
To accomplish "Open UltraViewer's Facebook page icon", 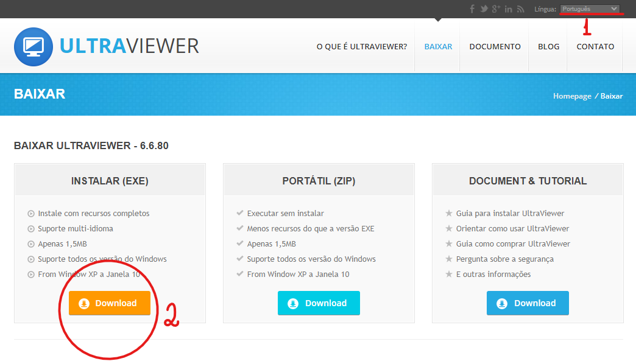I will (472, 9).
